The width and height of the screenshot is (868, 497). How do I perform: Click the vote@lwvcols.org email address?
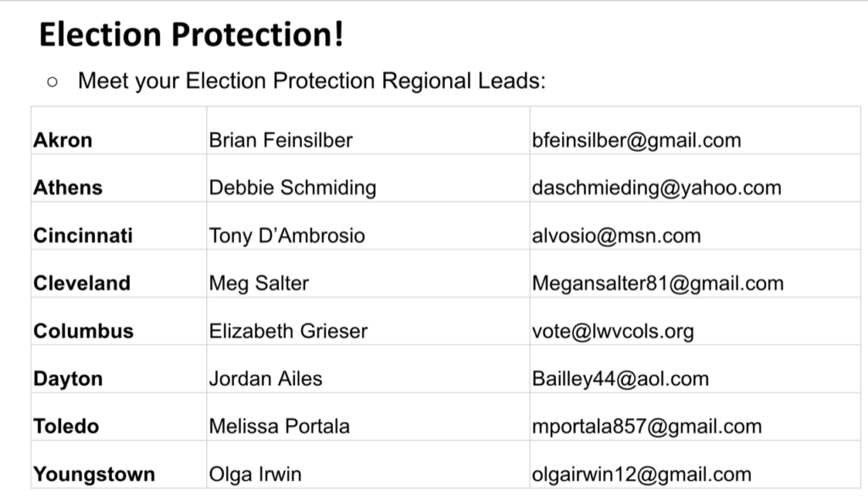[x=613, y=331]
